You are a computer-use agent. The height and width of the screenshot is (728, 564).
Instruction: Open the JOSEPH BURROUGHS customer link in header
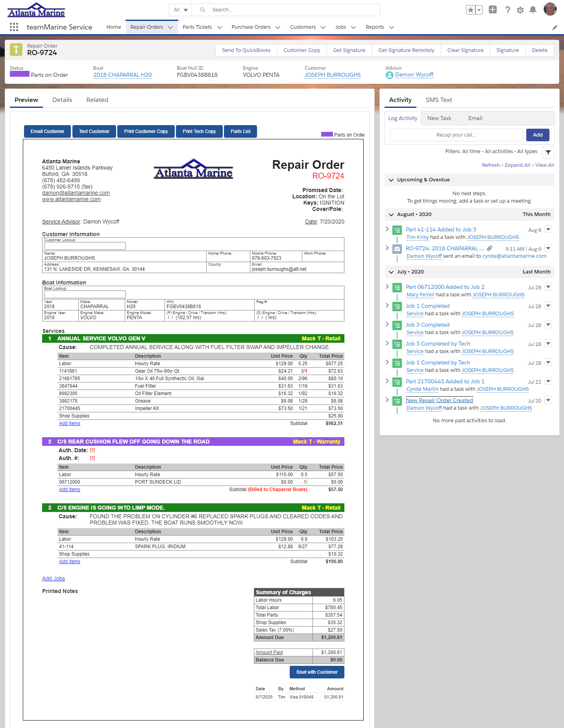coord(333,75)
